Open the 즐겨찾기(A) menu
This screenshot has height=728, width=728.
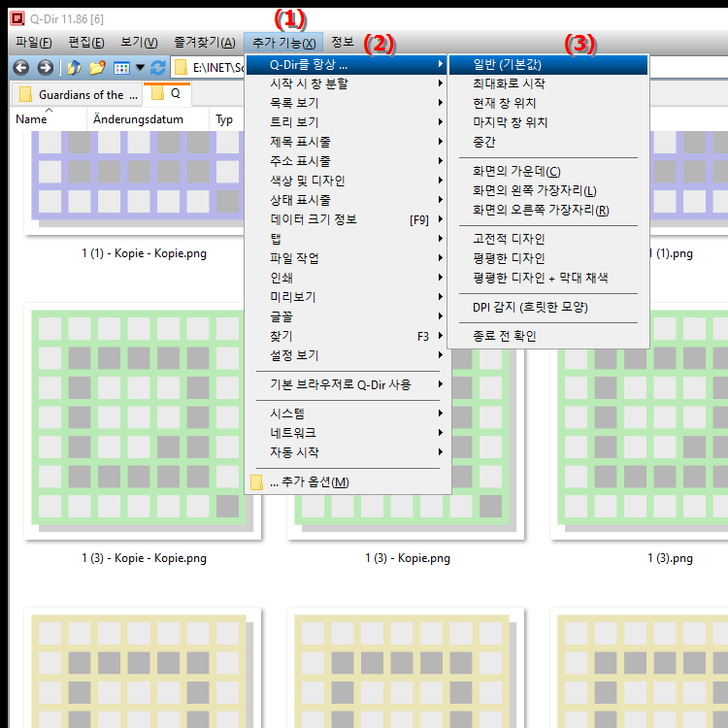[204, 43]
